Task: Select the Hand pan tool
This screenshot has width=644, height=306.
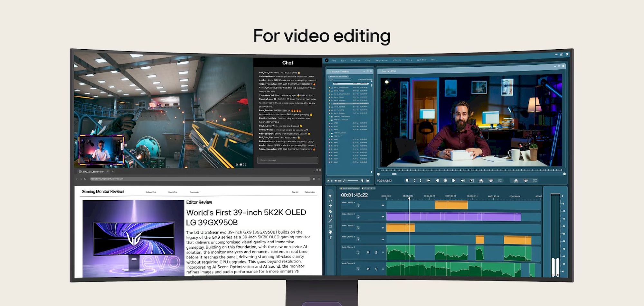Action: pos(330,232)
